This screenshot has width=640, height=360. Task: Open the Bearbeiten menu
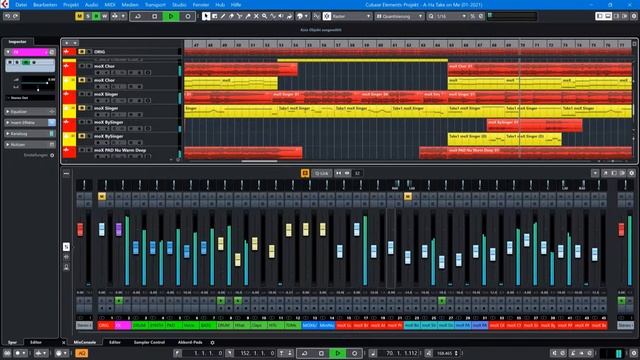click(x=45, y=5)
